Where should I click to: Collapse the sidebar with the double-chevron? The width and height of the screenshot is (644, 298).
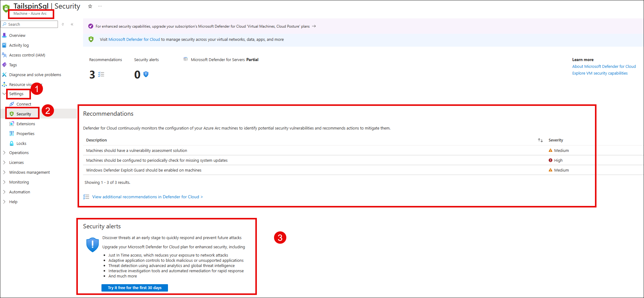(x=72, y=24)
